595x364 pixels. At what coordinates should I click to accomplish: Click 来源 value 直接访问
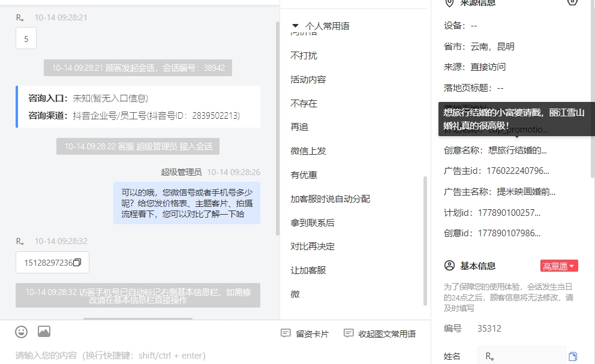coord(488,67)
